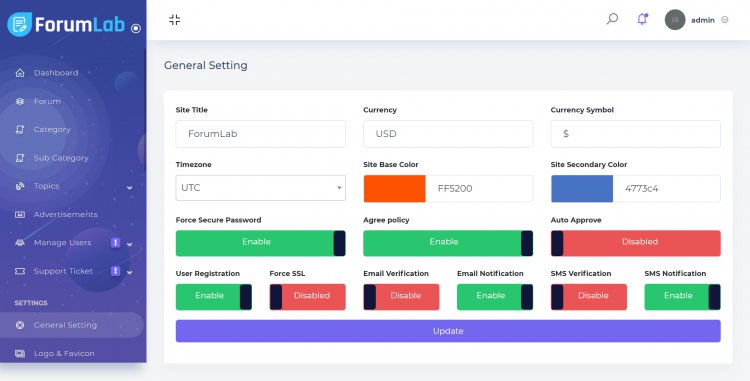Click the admin username text
This screenshot has width=750, height=381.
tap(703, 20)
